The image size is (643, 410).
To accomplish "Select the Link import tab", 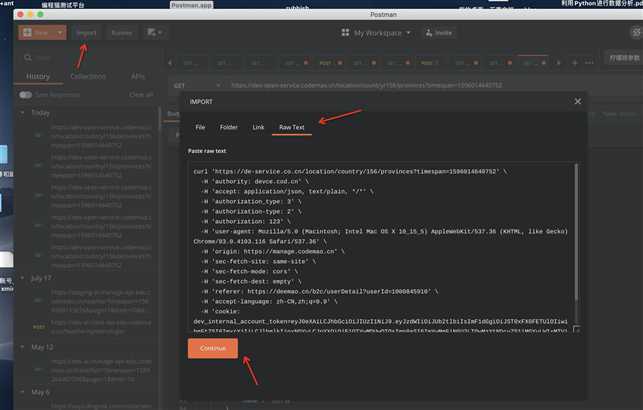I will click(x=258, y=128).
